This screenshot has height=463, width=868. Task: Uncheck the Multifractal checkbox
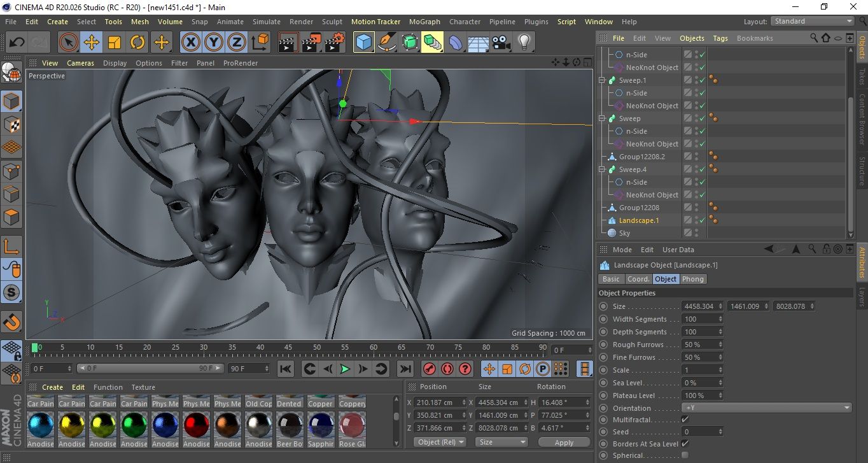point(685,420)
